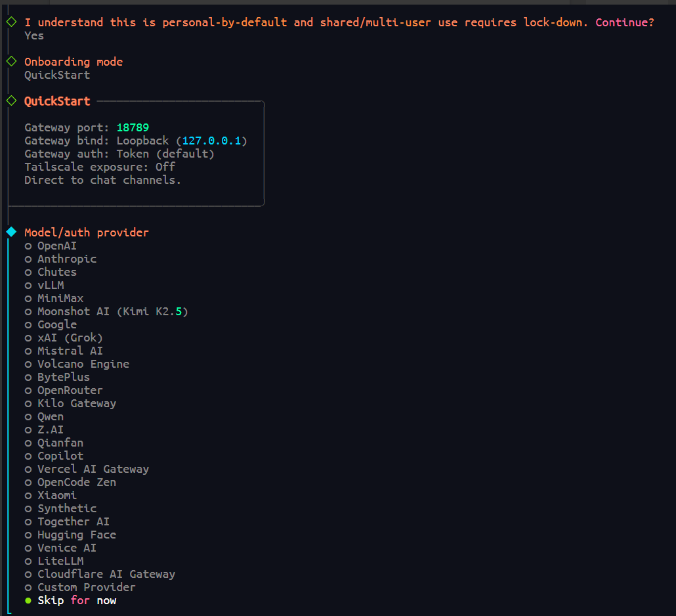Screen dimensions: 676x616
Task: Click the Model/auth provider prompt heading
Action: (x=86, y=232)
